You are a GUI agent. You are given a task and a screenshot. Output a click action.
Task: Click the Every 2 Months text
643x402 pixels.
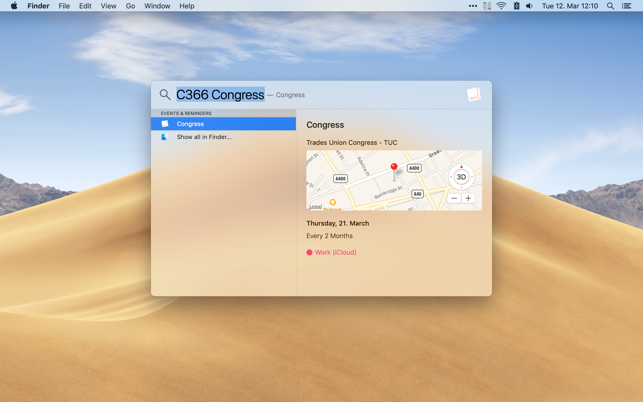click(x=329, y=236)
